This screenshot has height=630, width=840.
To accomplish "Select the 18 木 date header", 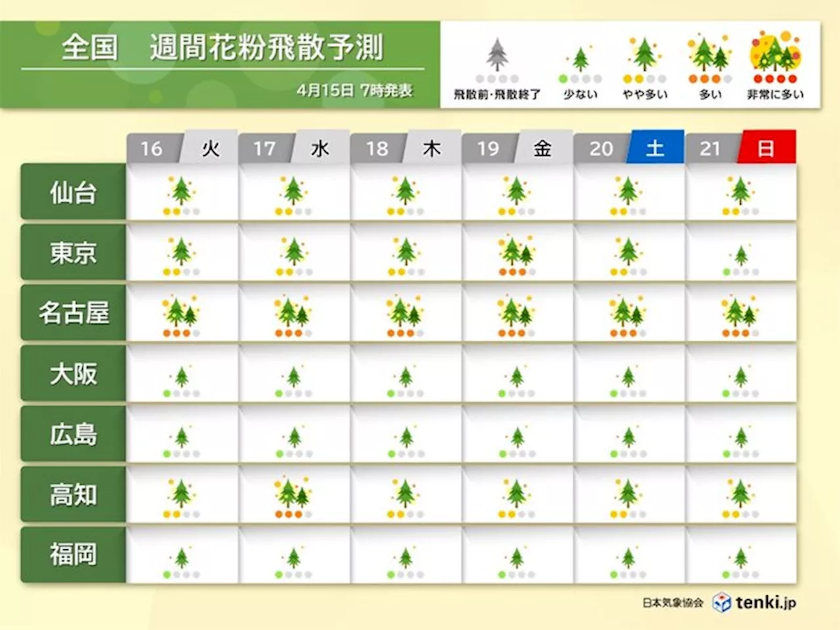I will point(406,148).
